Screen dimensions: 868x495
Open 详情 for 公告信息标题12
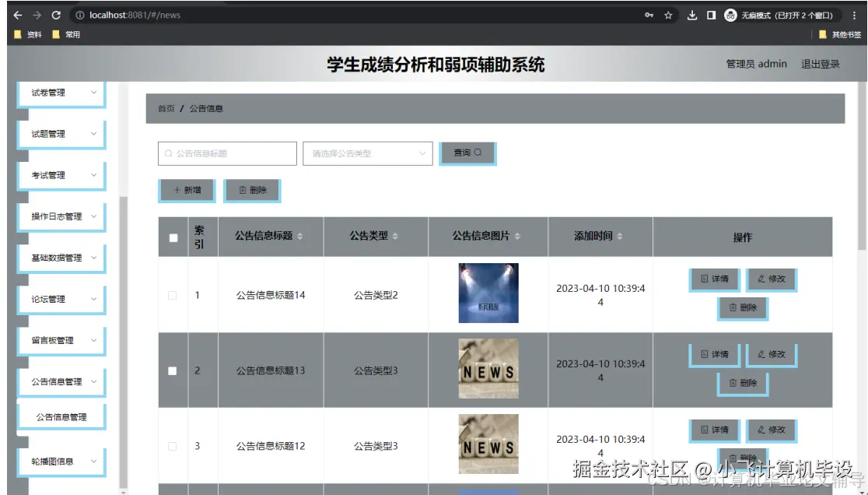coord(715,430)
